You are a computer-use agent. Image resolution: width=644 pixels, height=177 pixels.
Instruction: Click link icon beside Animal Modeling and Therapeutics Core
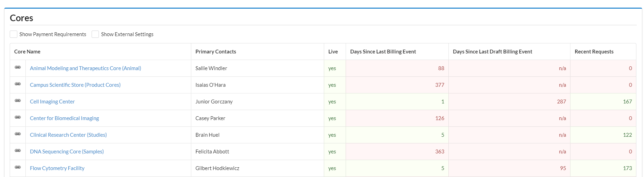point(18,67)
